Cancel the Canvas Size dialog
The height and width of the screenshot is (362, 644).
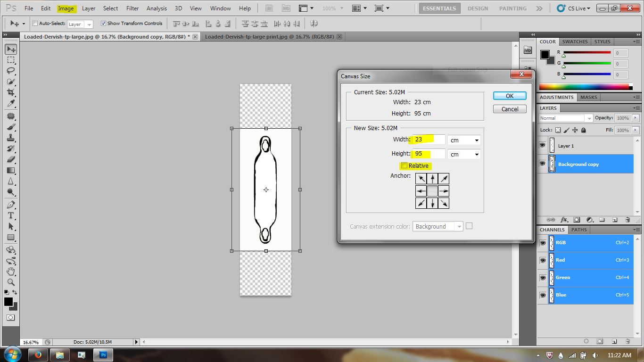pyautogui.click(x=509, y=109)
